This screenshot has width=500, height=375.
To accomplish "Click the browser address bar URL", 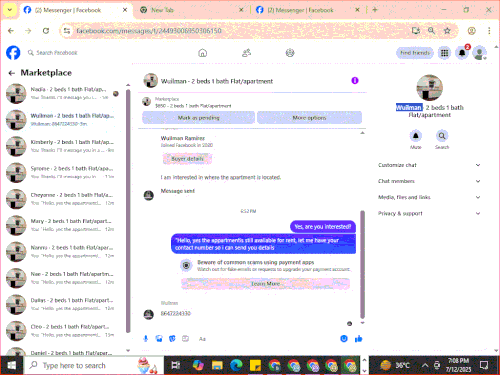I will pyautogui.click(x=149, y=31).
